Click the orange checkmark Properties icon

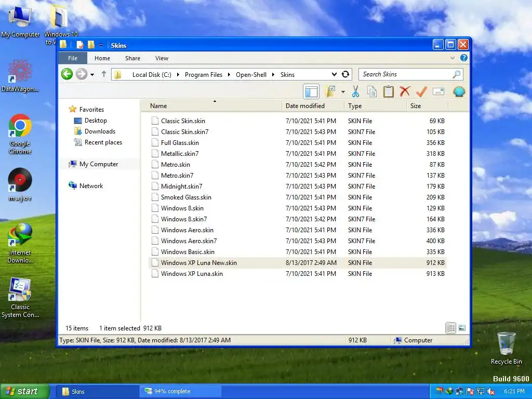tap(421, 91)
